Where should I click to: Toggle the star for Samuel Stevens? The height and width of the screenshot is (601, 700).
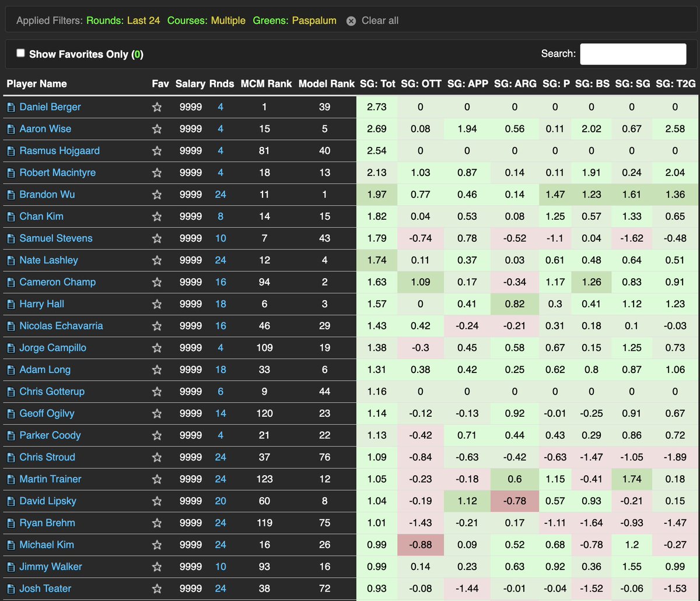[156, 238]
